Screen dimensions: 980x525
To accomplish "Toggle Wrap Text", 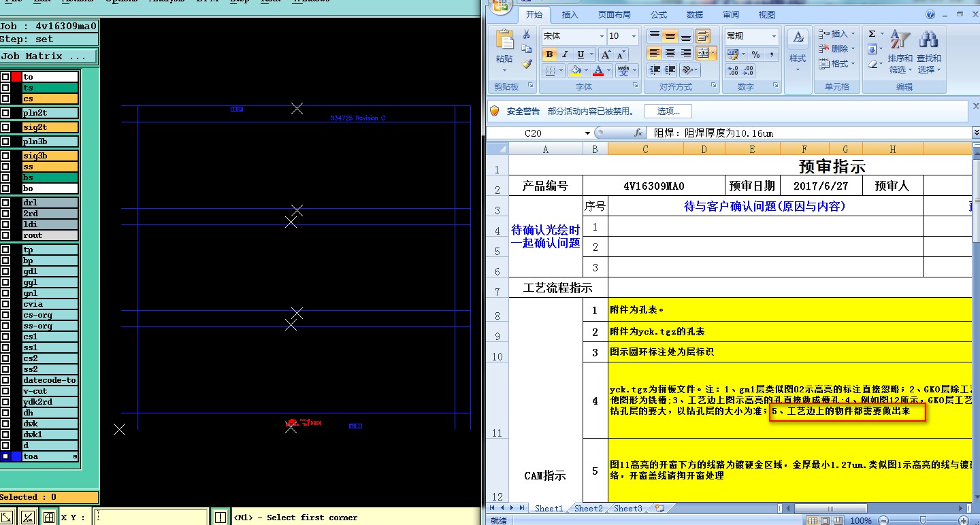I will [704, 36].
